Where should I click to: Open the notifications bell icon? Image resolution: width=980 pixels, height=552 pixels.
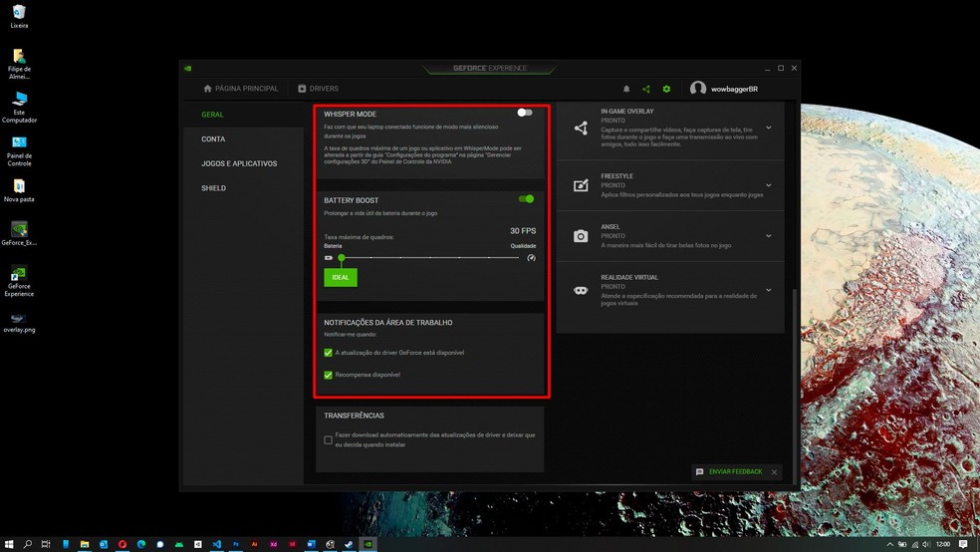626,89
